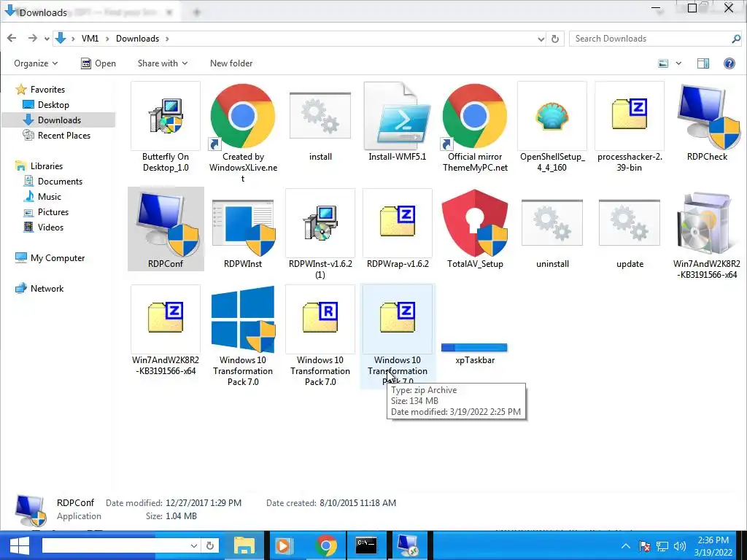Open the Share with dropdown menu
This screenshot has width=747, height=560.
[x=163, y=63]
